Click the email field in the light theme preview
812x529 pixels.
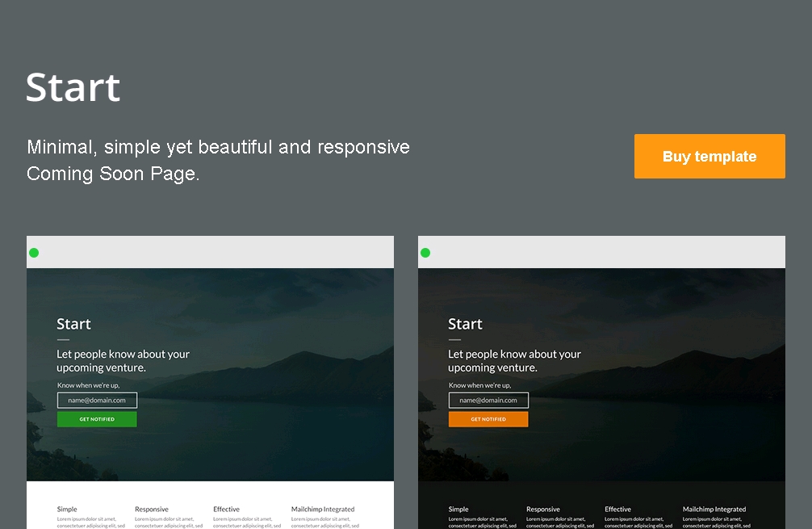click(x=97, y=400)
